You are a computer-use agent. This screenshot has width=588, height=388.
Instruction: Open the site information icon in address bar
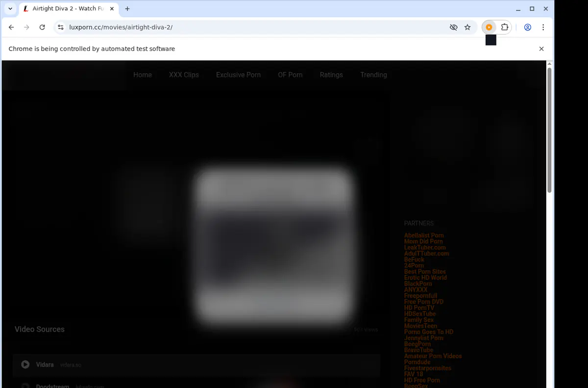(x=61, y=27)
